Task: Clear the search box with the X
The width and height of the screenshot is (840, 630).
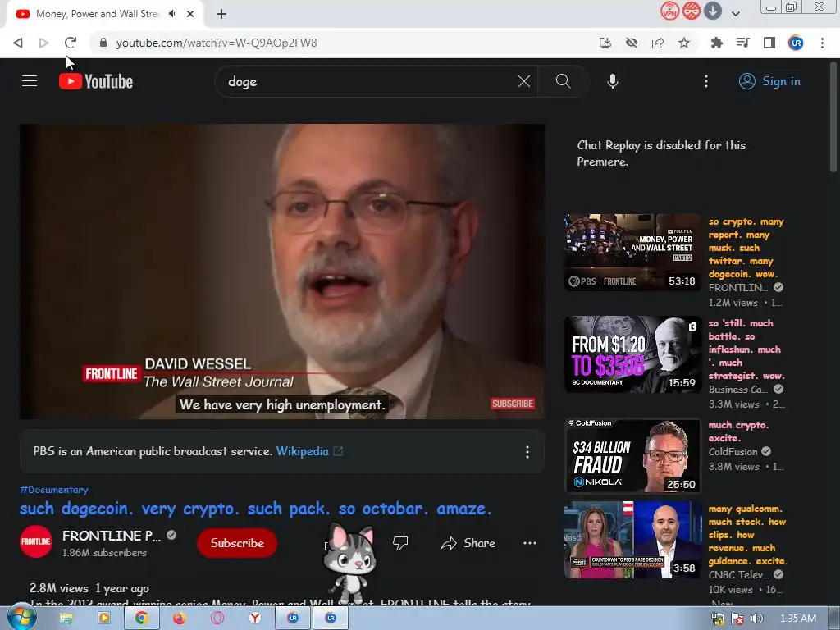Action: click(524, 81)
